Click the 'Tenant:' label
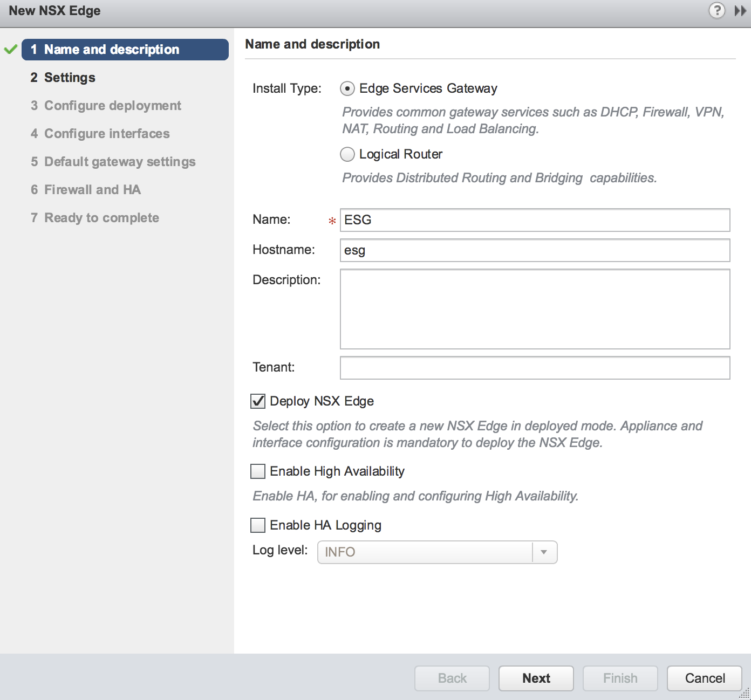The width and height of the screenshot is (751, 700). [x=274, y=367]
